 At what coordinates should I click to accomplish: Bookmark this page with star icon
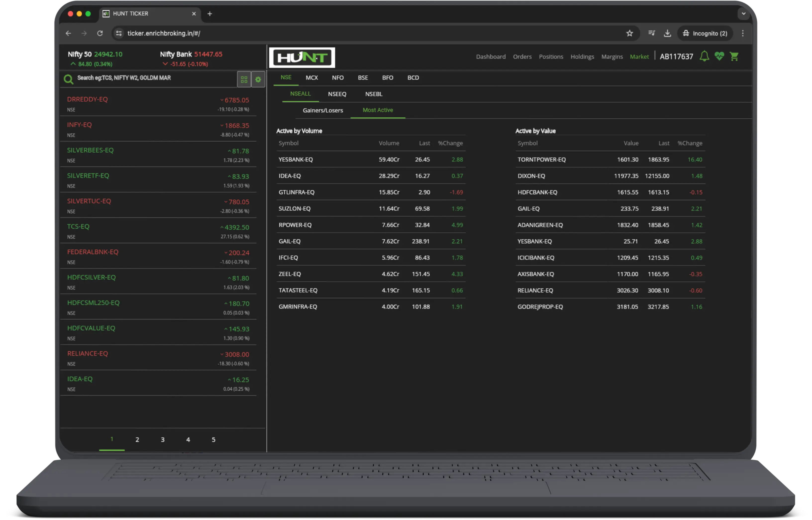629,33
